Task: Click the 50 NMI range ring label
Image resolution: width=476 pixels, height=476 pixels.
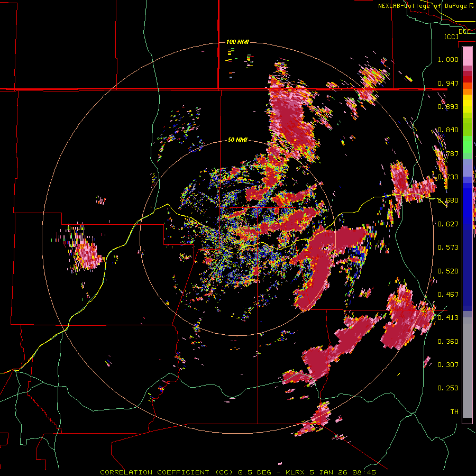Action: coord(237,140)
